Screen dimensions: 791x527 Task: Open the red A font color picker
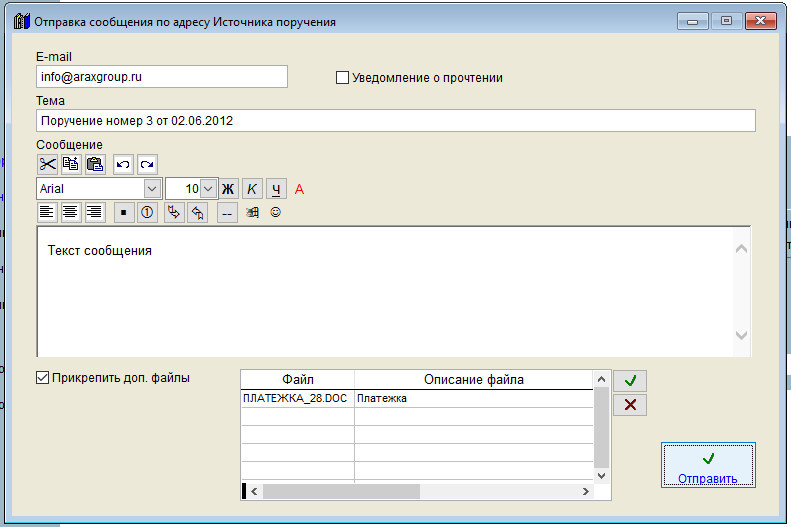299,189
